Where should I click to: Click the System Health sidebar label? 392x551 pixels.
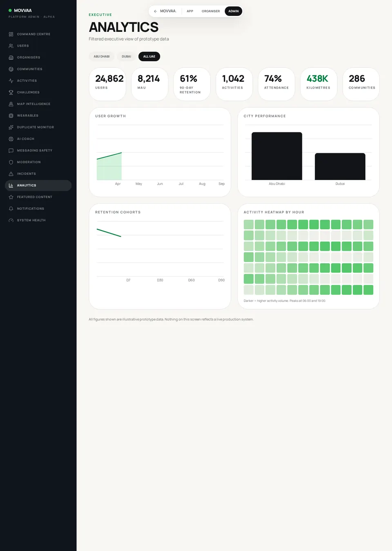tap(31, 220)
